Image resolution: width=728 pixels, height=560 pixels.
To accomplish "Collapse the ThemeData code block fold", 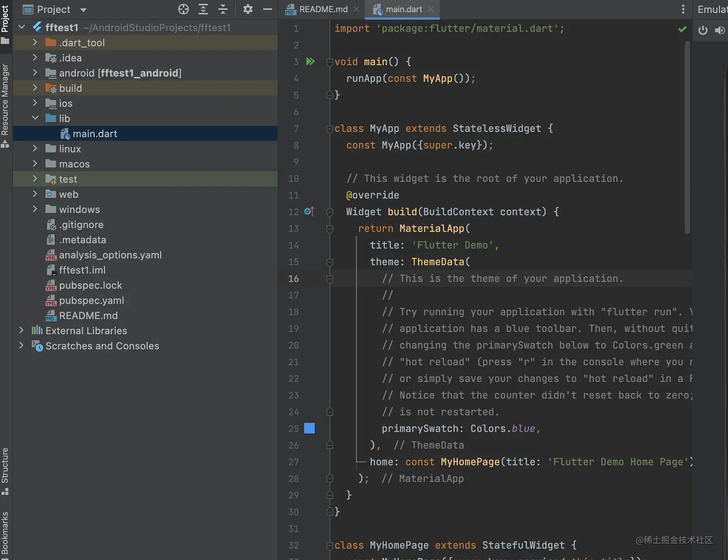I will tap(330, 262).
